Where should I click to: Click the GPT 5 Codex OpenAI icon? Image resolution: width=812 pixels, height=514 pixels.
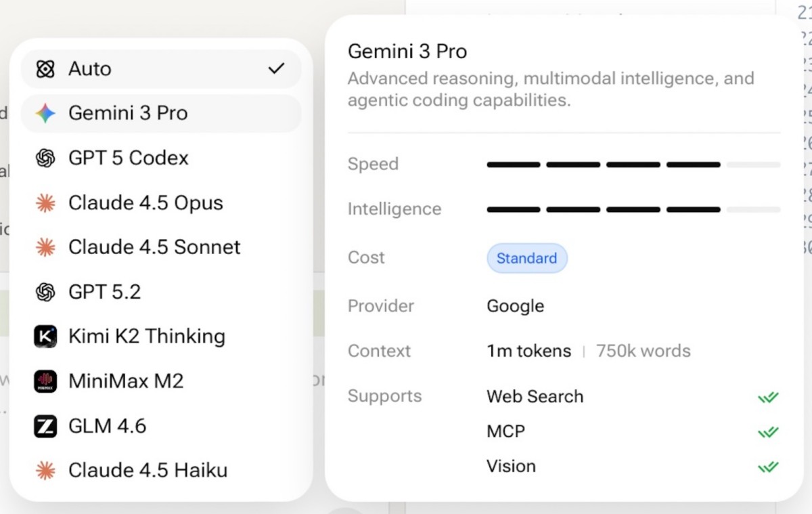pos(45,158)
